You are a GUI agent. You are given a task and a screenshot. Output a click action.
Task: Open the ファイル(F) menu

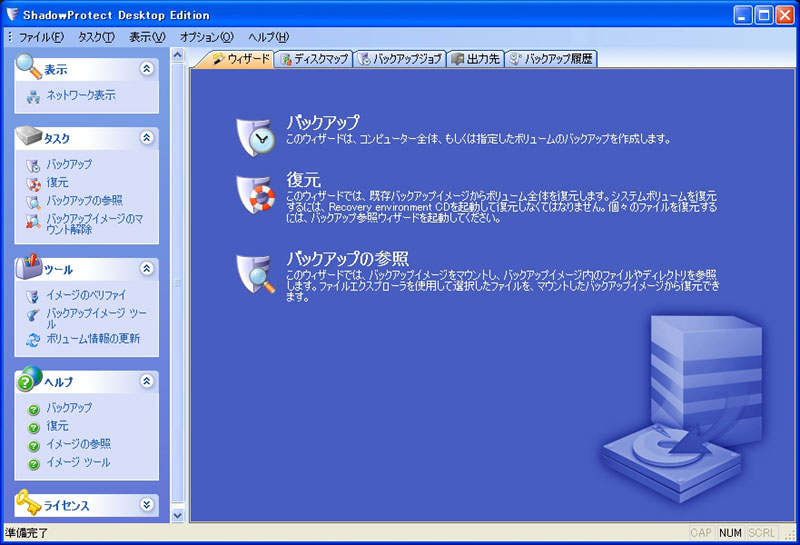41,37
